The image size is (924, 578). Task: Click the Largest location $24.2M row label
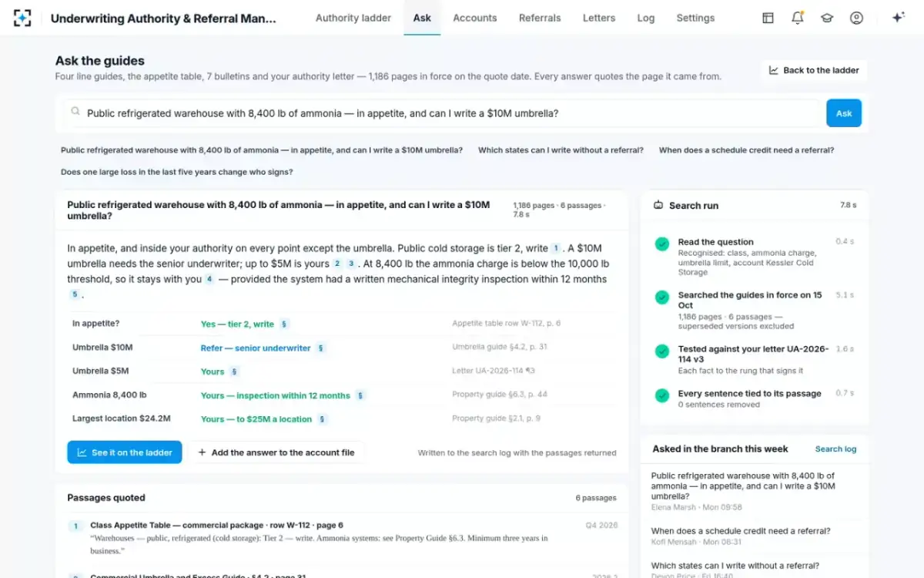click(121, 418)
